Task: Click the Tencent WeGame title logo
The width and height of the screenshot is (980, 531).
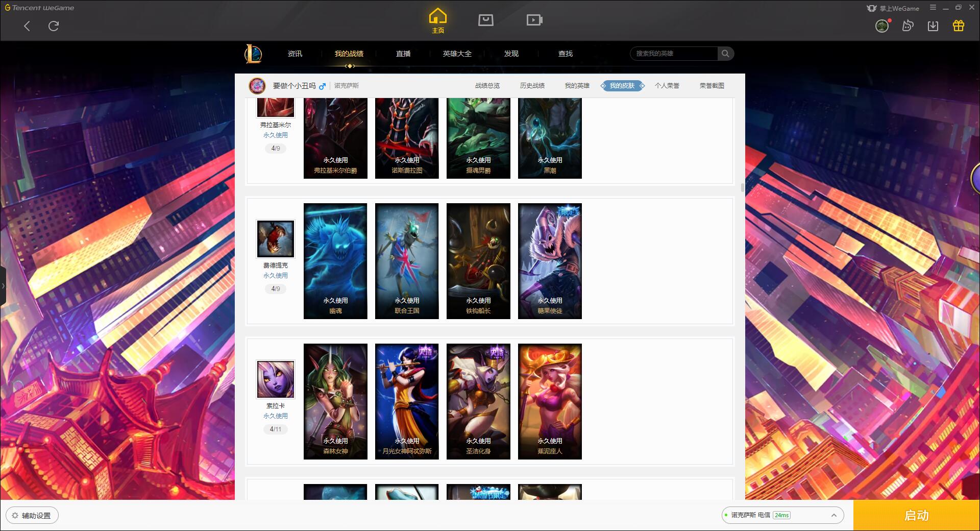Action: (39, 8)
